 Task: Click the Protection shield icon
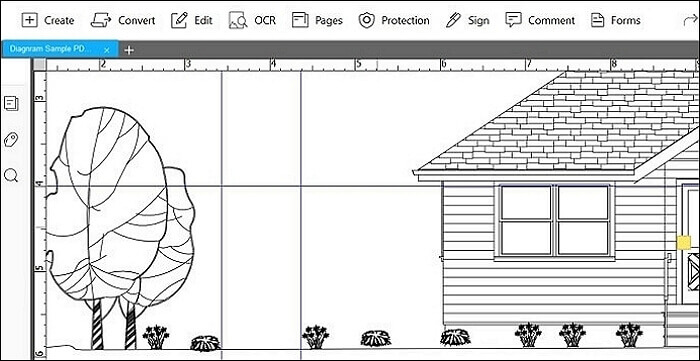point(367,20)
